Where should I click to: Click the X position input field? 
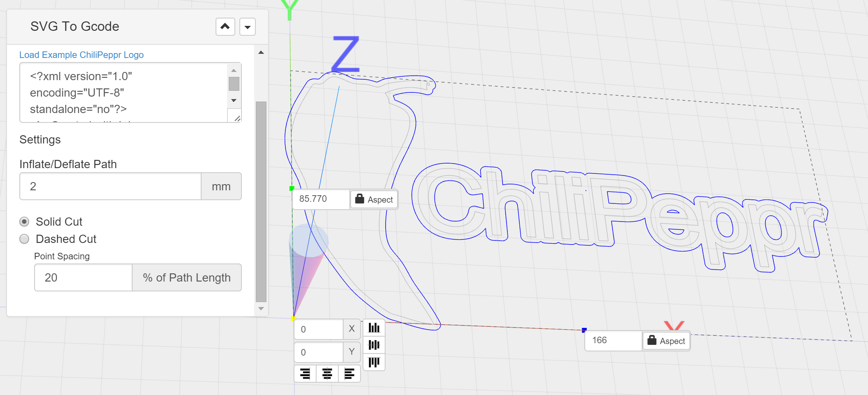tap(319, 329)
